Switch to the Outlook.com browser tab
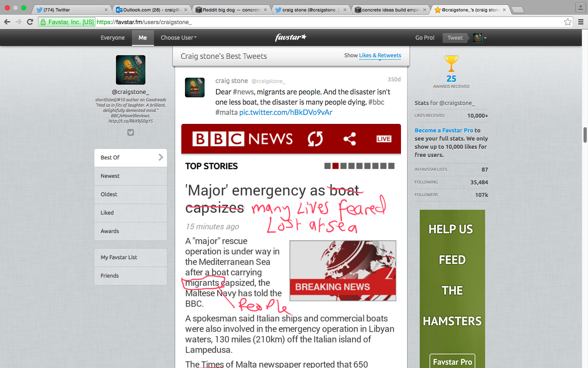 click(x=151, y=9)
